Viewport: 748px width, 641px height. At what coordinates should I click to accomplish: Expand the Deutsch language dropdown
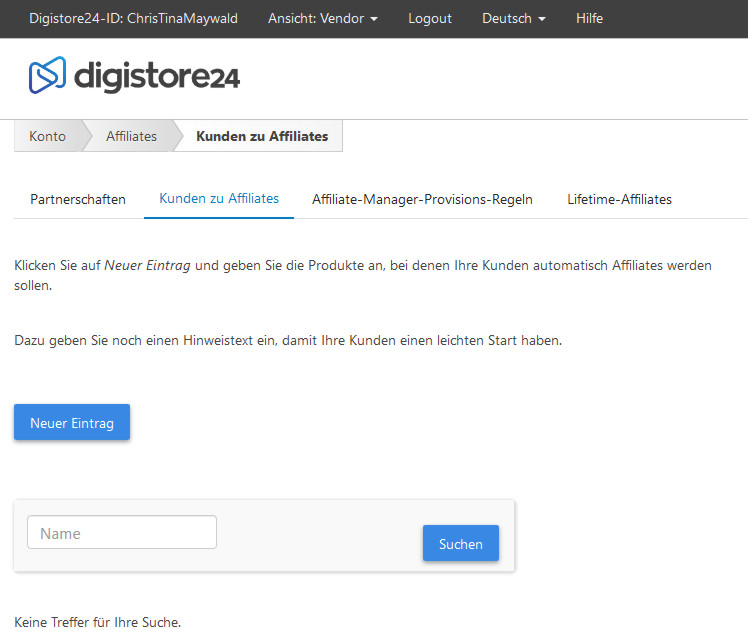coord(513,18)
